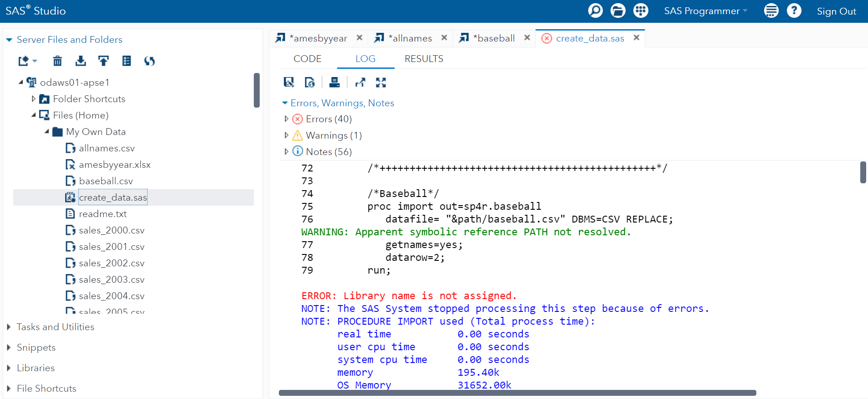Switch to the CODE tab
Image resolution: width=868 pixels, height=399 pixels.
point(308,59)
